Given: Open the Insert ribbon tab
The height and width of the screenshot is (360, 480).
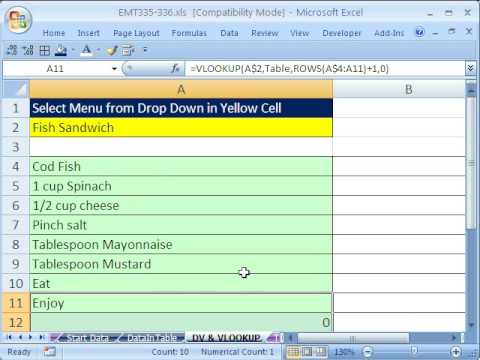Looking at the screenshot, I should coord(89,33).
